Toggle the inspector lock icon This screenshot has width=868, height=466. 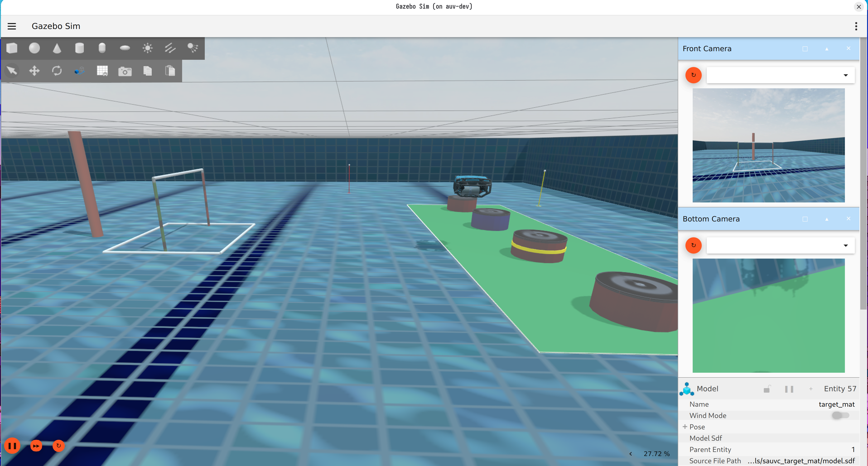[x=767, y=389]
